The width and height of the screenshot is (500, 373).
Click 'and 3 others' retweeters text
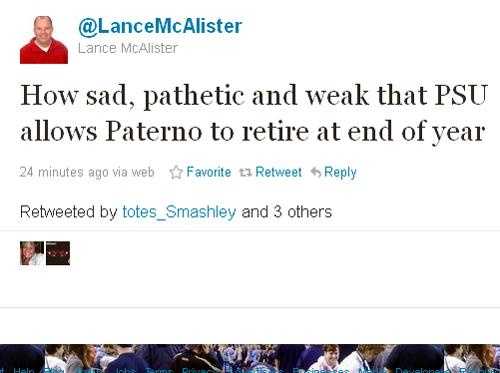click(287, 212)
